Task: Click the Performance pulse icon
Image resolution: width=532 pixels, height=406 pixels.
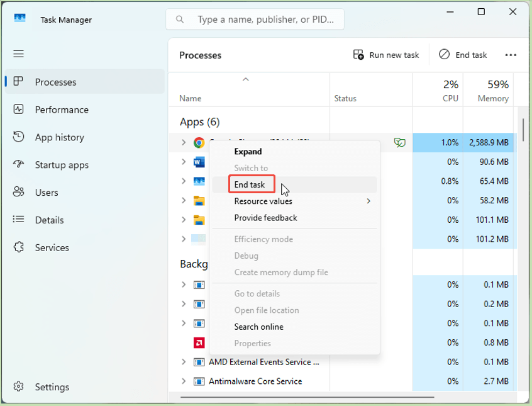Action: click(18, 109)
